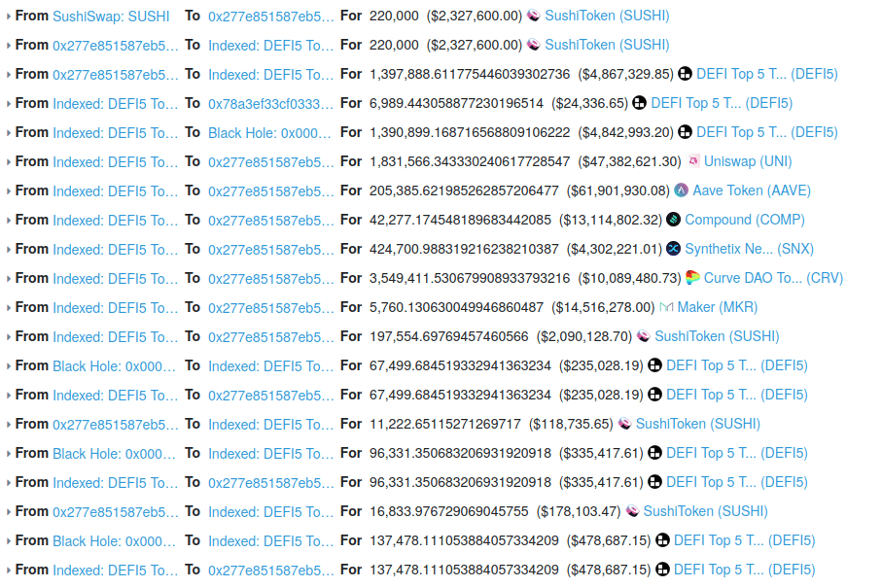The height and width of the screenshot is (588, 882).
Task: Expand the arrow on the 42,277.17 COMP row
Action: (x=9, y=221)
